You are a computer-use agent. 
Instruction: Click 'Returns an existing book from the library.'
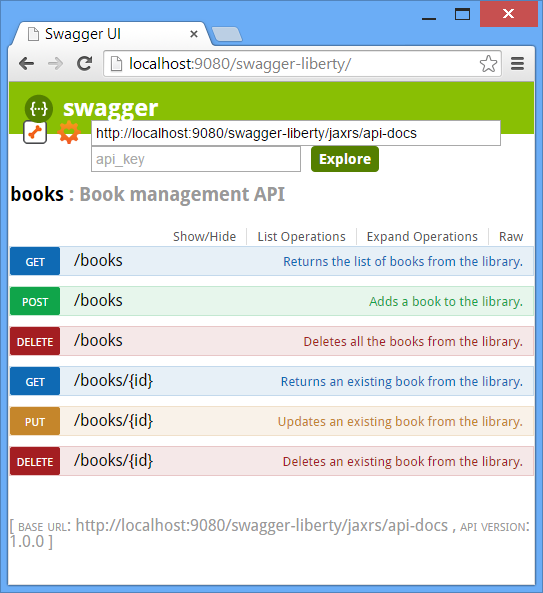(402, 382)
